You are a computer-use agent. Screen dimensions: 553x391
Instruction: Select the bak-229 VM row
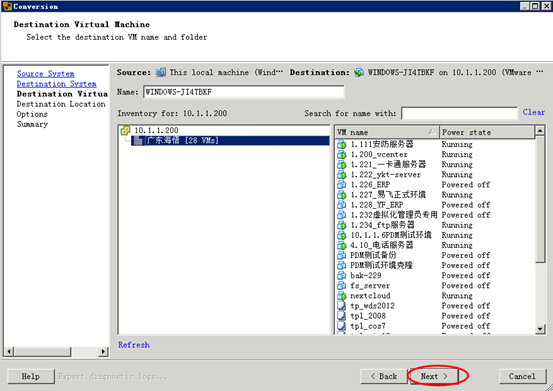tap(434, 275)
